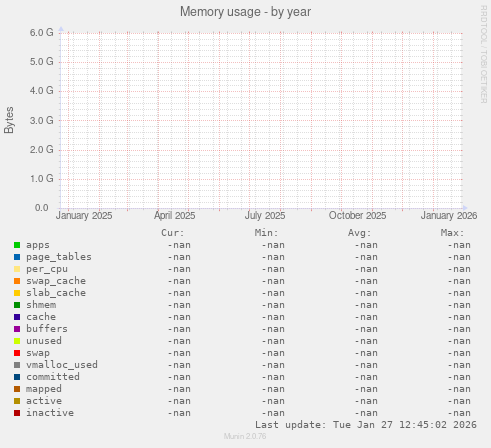Click the '4.0 G' y-axis label
Viewport: 491px width, 448px height.
click(x=42, y=91)
